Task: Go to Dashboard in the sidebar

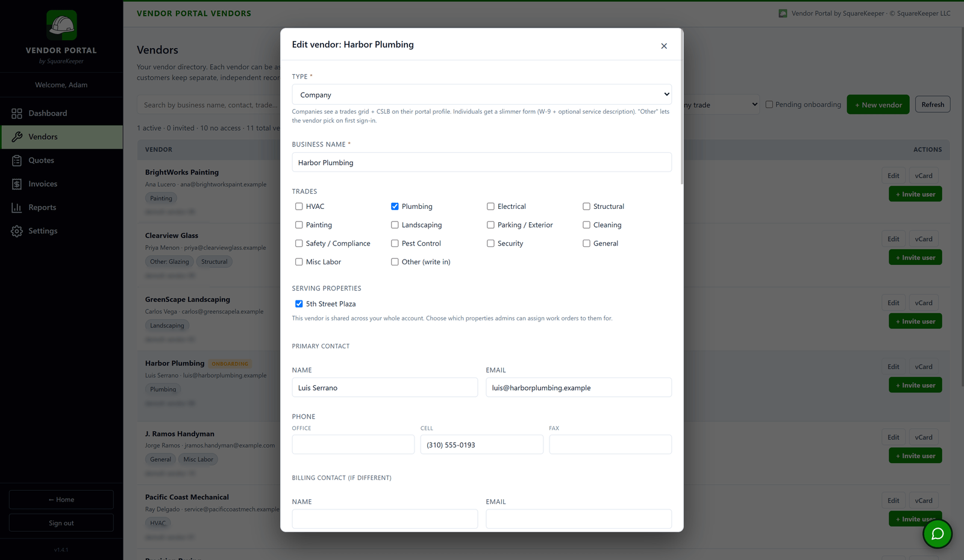Action: point(61,113)
